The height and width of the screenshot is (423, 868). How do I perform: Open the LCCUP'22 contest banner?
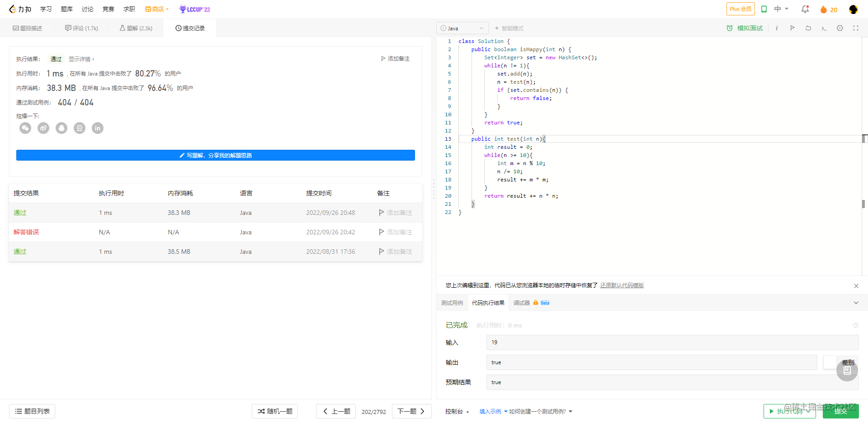[x=195, y=9]
